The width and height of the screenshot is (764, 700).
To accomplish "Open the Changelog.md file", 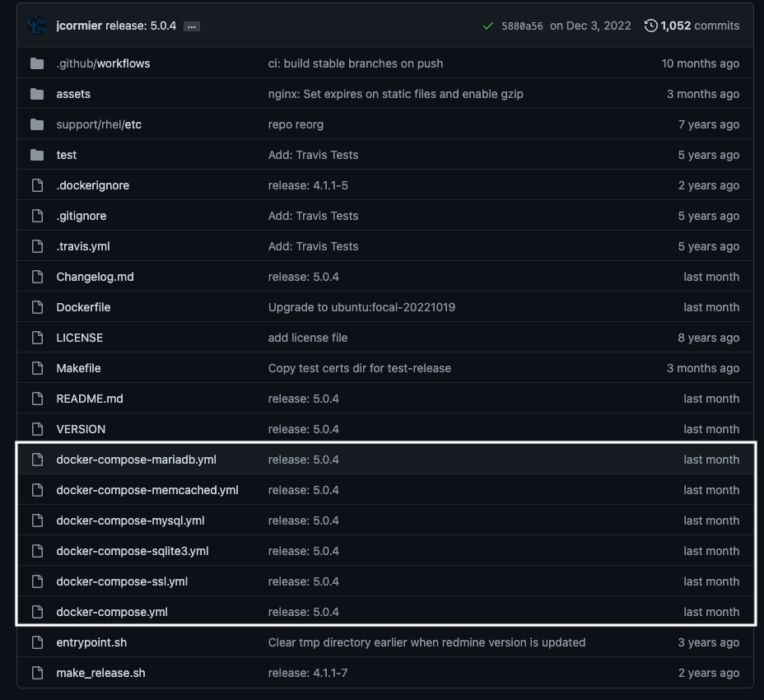I will (95, 277).
